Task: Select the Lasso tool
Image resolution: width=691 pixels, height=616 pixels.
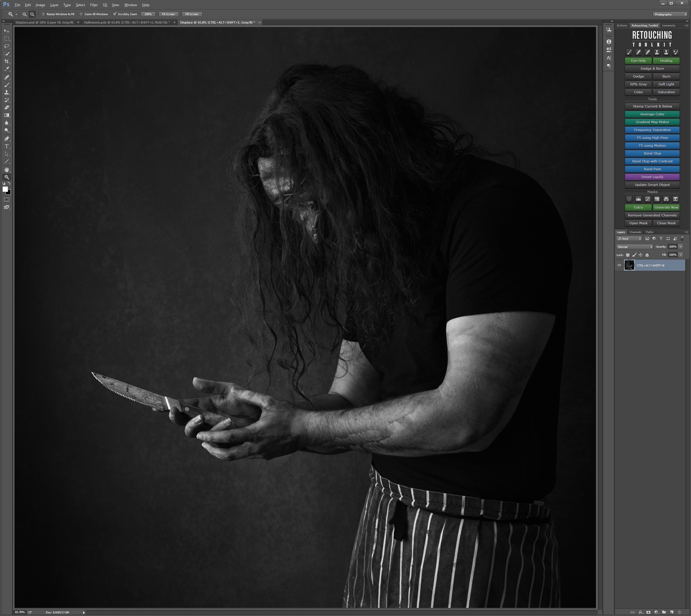Action: (6, 46)
